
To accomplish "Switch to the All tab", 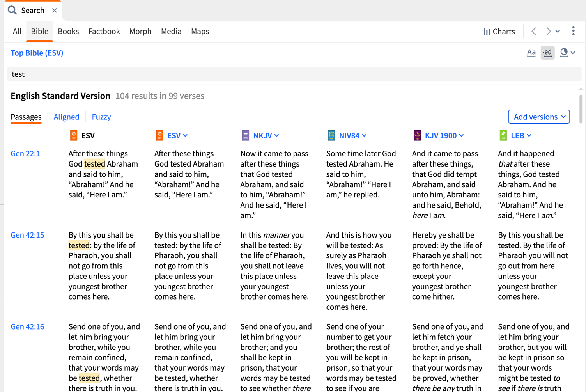I will (17, 31).
